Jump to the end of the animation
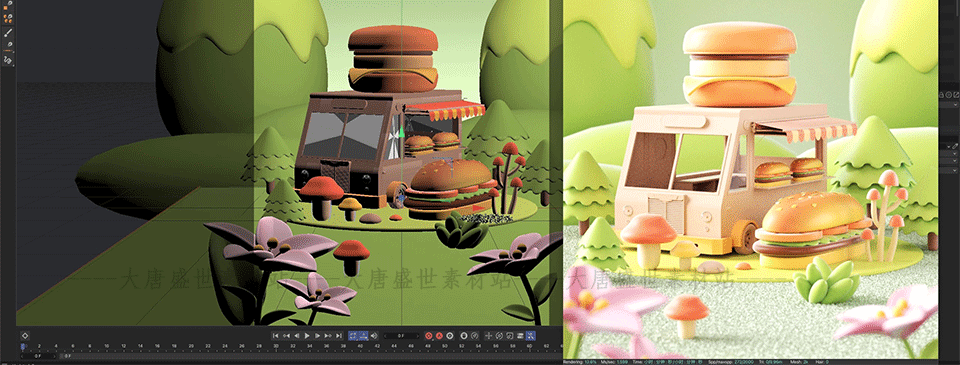Screen dimensions: 960x365 pyautogui.click(x=339, y=336)
